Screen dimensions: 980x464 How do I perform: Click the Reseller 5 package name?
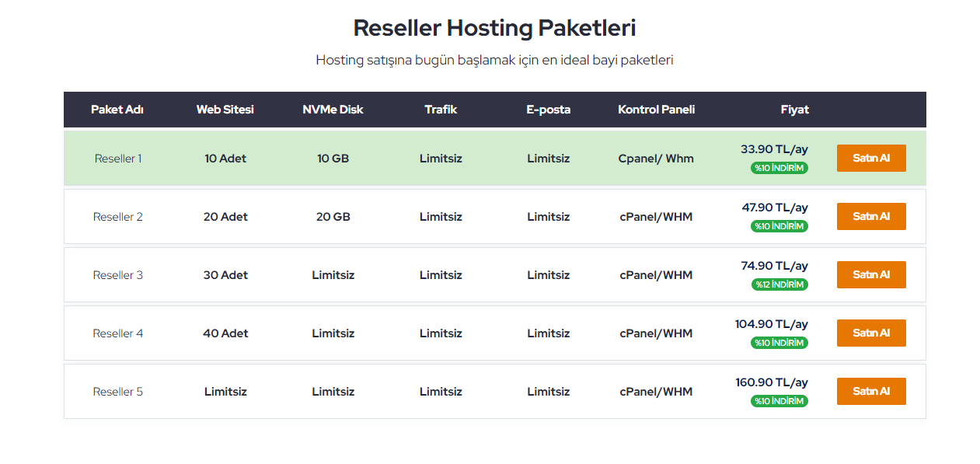118,392
